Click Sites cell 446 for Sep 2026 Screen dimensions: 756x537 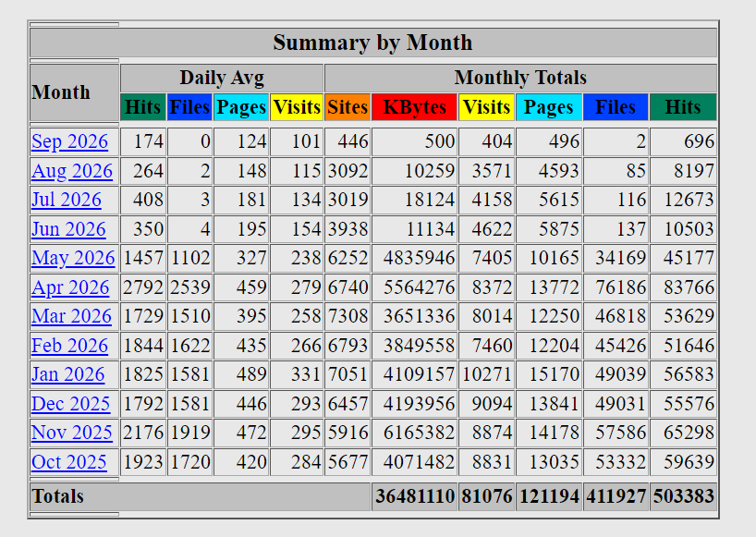348,141
